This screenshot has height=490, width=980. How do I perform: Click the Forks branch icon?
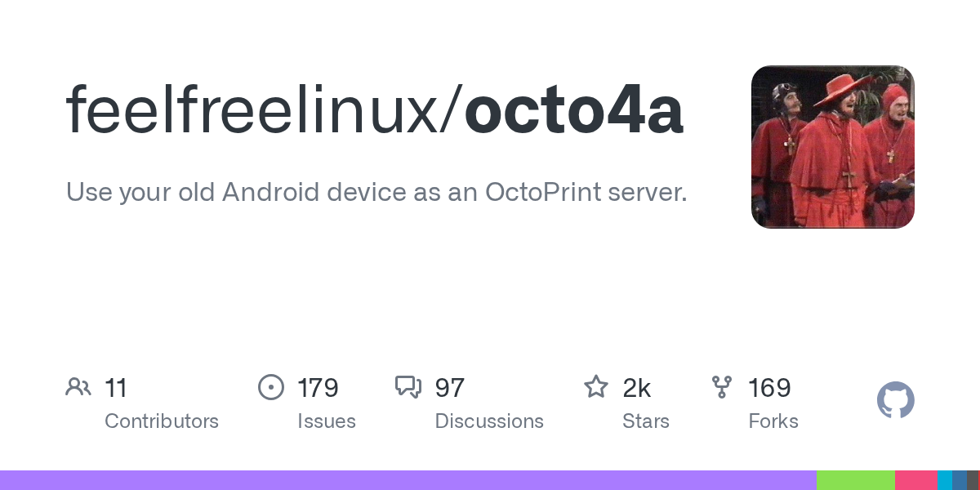coord(722,387)
